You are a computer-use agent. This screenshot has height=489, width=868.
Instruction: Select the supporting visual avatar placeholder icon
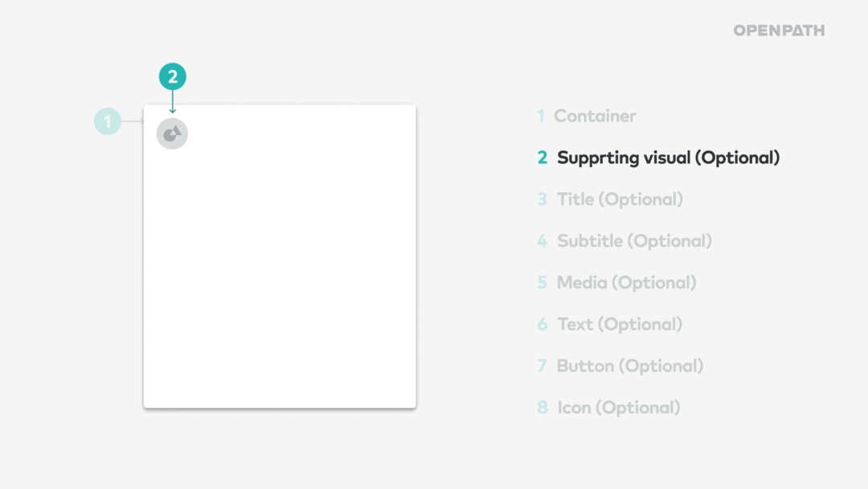[x=172, y=134]
